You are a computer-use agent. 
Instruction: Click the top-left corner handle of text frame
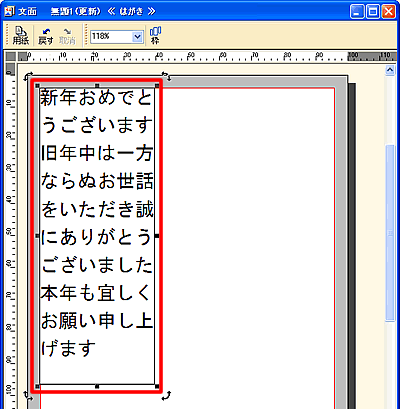[x=37, y=86]
